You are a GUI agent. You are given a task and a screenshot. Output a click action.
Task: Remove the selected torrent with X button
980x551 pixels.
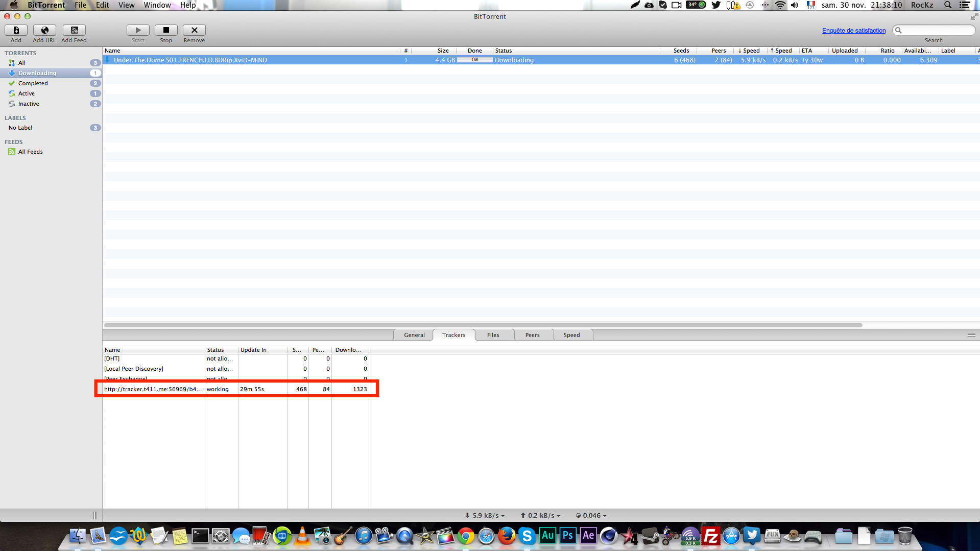pos(194,30)
